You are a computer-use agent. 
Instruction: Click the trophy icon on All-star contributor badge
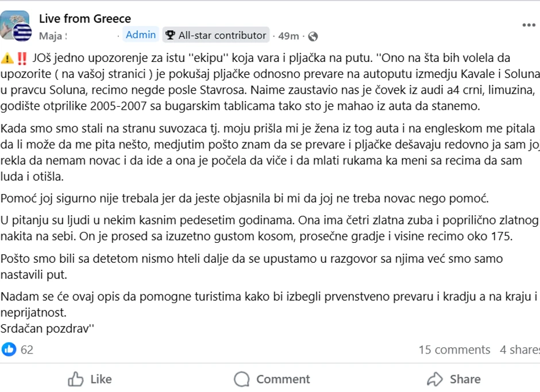[169, 35]
